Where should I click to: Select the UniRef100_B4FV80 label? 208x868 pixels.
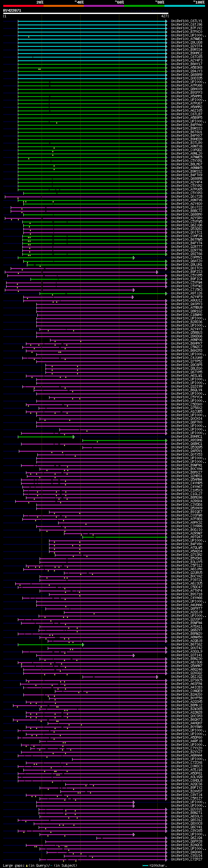(187, 545)
